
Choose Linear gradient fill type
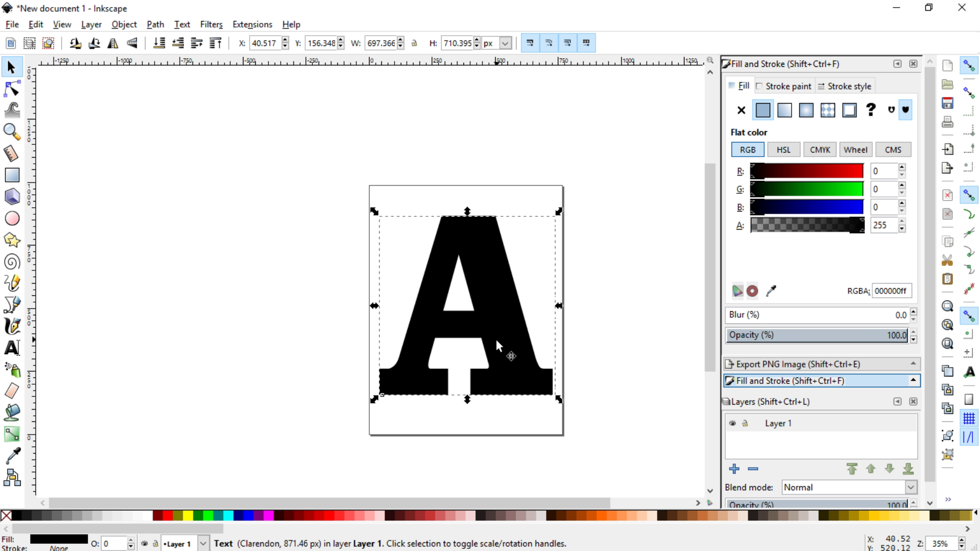[x=785, y=110]
